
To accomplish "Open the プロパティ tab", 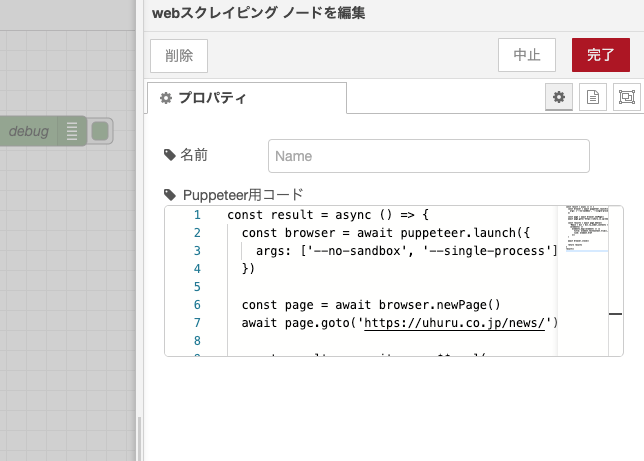I will (247, 98).
